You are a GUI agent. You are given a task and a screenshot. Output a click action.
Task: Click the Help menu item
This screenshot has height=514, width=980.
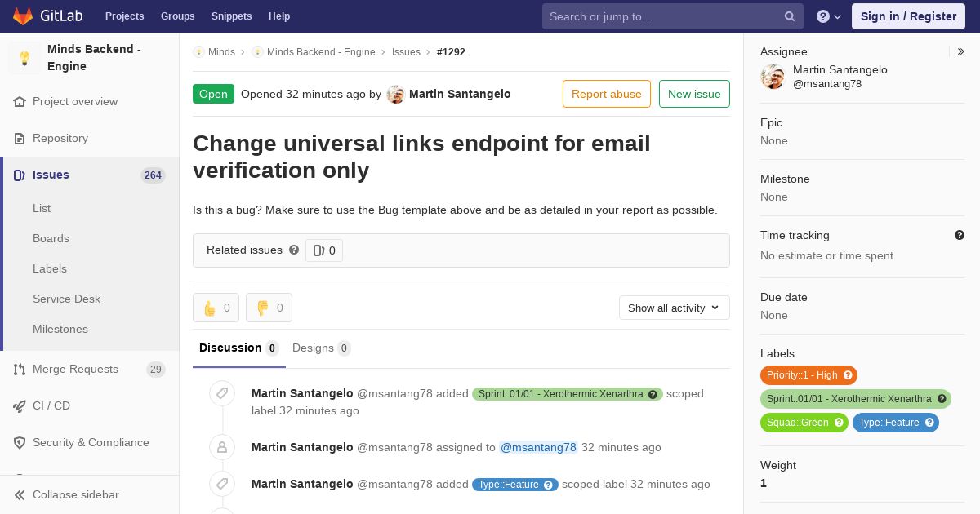pyautogui.click(x=279, y=16)
